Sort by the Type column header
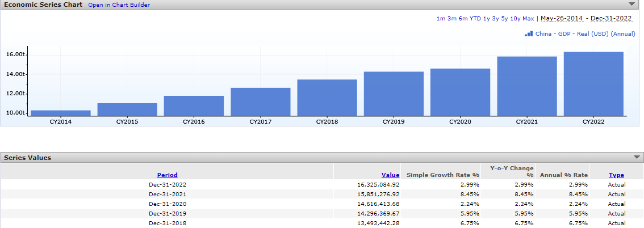The width and height of the screenshot is (644, 228). point(616,175)
